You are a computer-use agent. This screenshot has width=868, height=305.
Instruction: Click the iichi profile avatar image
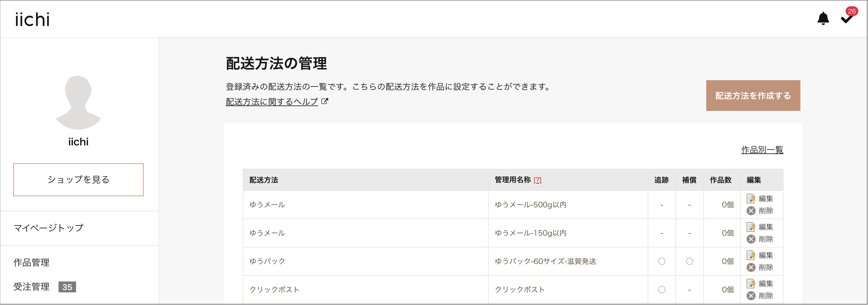pos(78,103)
